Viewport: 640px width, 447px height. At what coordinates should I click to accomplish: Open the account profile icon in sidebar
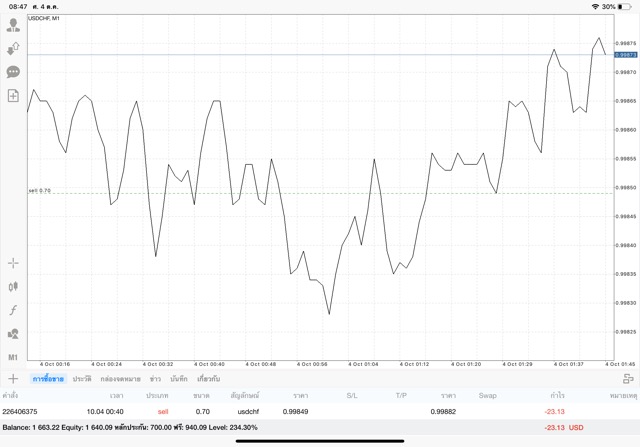click(x=13, y=25)
